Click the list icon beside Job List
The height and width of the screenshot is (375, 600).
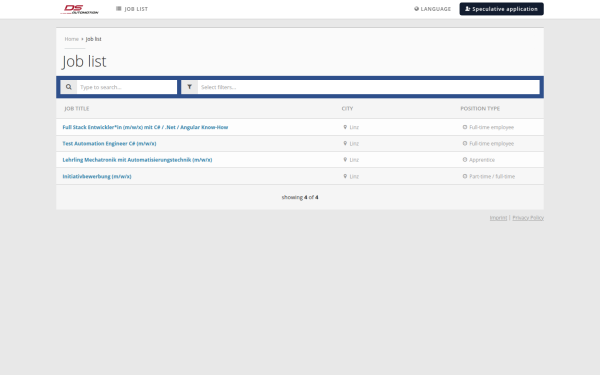(x=119, y=8)
